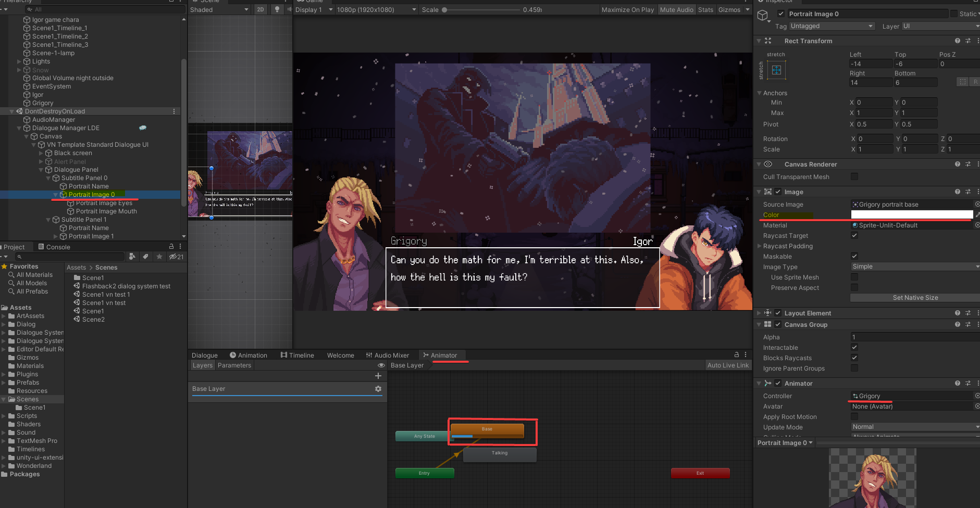The width and height of the screenshot is (980, 508).
Task: Open Image component help icon
Action: (x=958, y=192)
